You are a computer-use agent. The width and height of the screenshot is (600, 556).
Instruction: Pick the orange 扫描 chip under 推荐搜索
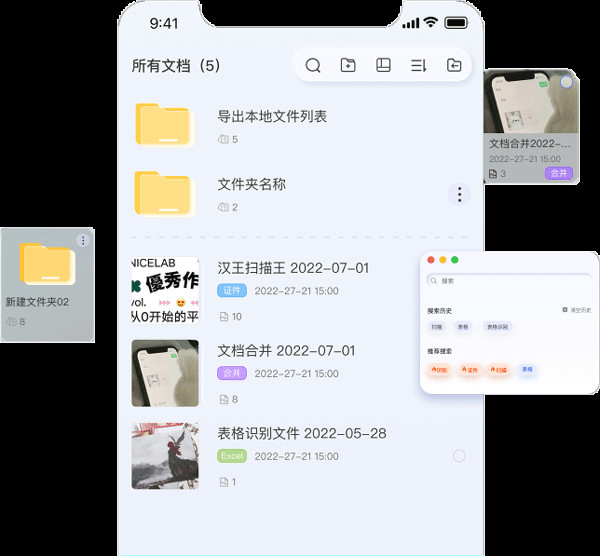click(499, 370)
